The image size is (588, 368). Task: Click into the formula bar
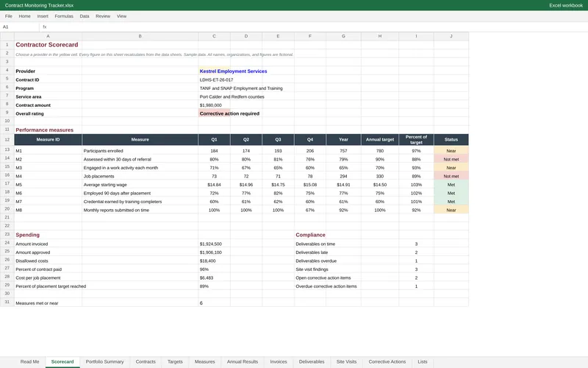pyautogui.click(x=315, y=27)
